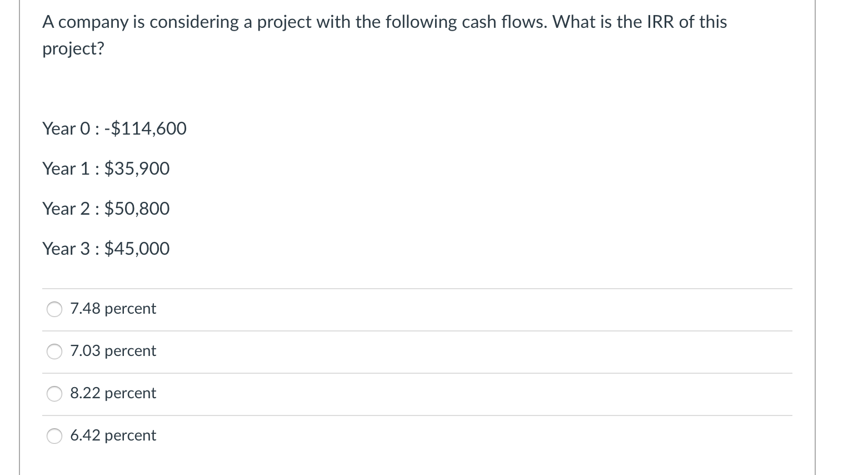Click the 6.42 percent answer label

(x=113, y=436)
